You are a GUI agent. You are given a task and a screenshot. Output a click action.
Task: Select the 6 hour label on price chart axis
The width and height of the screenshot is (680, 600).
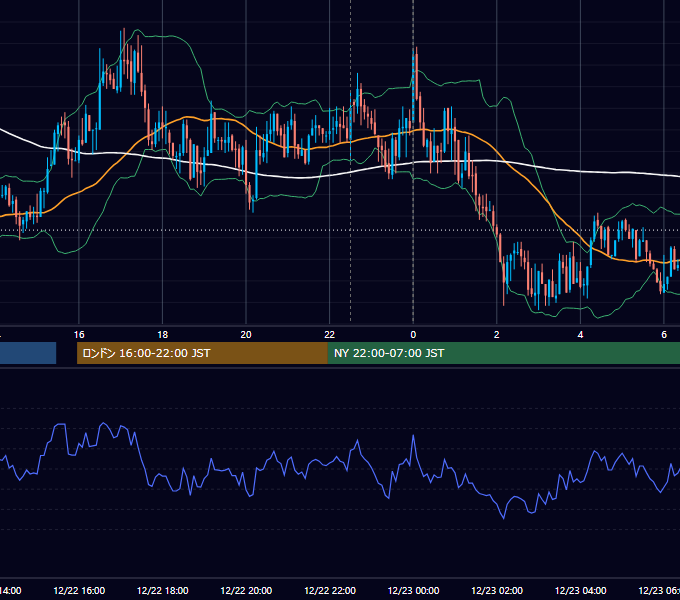click(664, 335)
